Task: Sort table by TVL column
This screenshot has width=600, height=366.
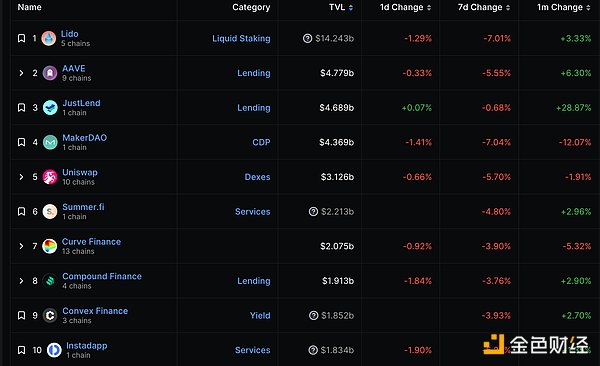Action: tap(341, 7)
